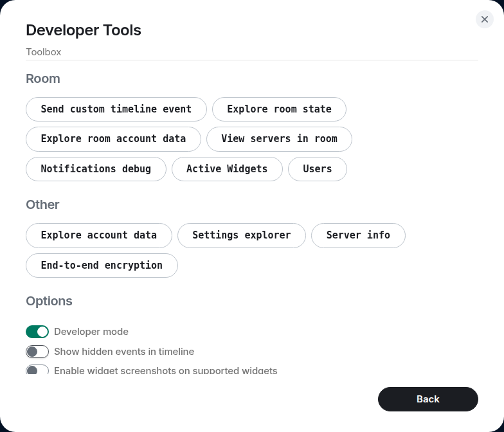Viewport: 504px width, 432px height.
Task: View Server info
Action: tap(358, 235)
